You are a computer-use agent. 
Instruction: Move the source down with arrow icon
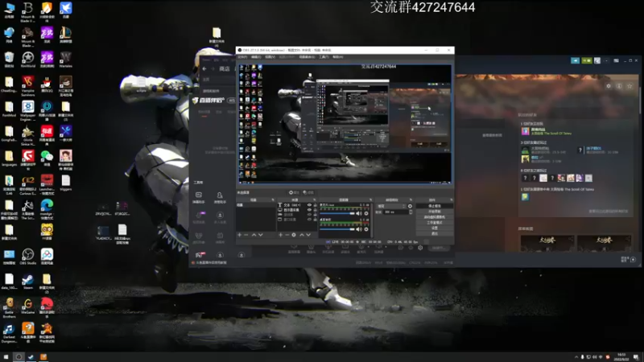(308, 235)
